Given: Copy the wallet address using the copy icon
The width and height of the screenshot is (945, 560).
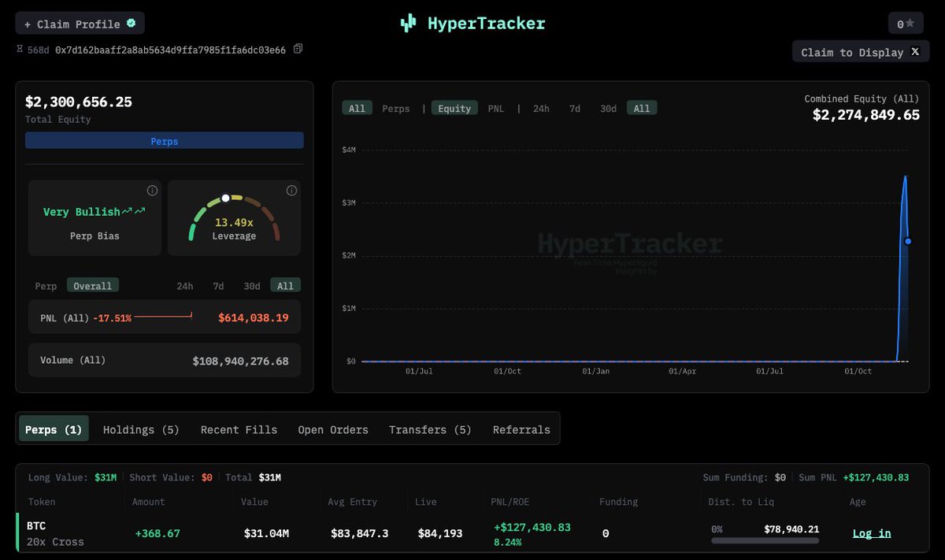Looking at the screenshot, I should (x=297, y=48).
